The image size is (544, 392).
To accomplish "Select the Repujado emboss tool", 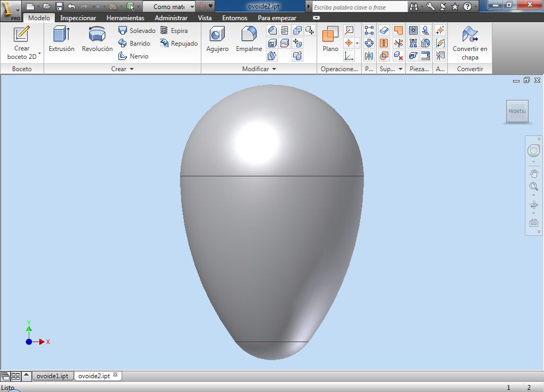I will click(x=178, y=44).
